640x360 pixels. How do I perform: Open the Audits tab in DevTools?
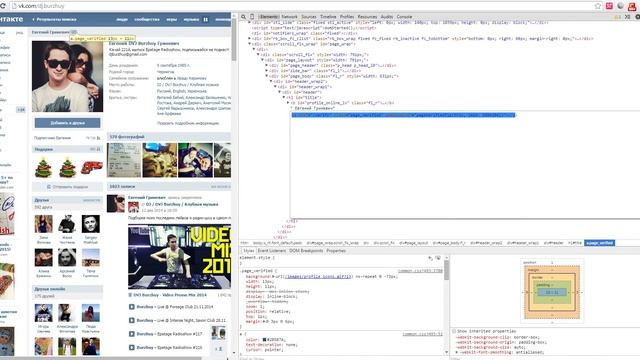(x=387, y=17)
